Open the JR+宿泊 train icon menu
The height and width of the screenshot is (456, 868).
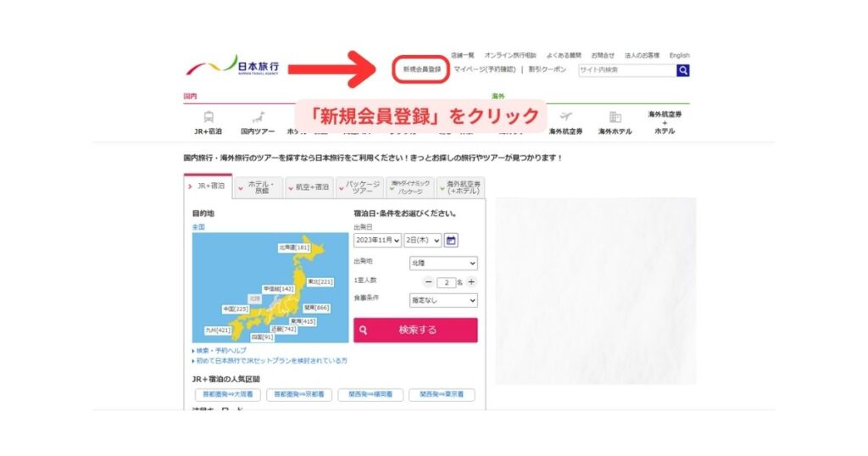[209, 122]
